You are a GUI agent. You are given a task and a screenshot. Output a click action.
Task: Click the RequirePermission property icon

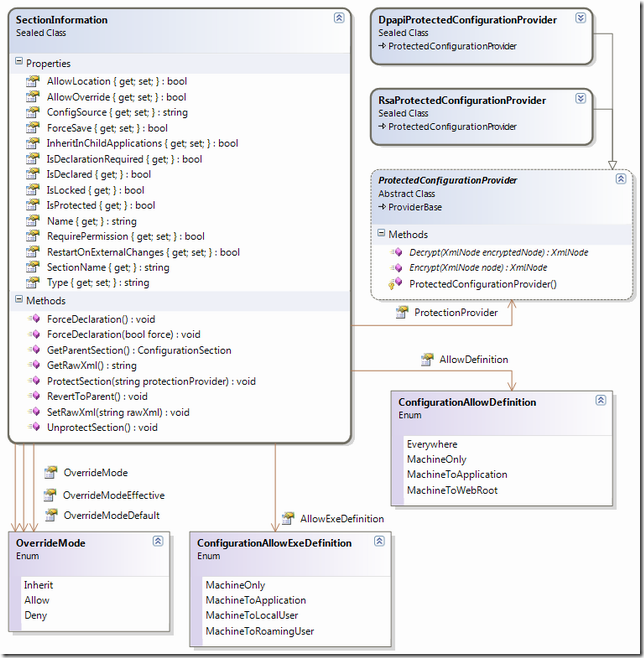33,236
